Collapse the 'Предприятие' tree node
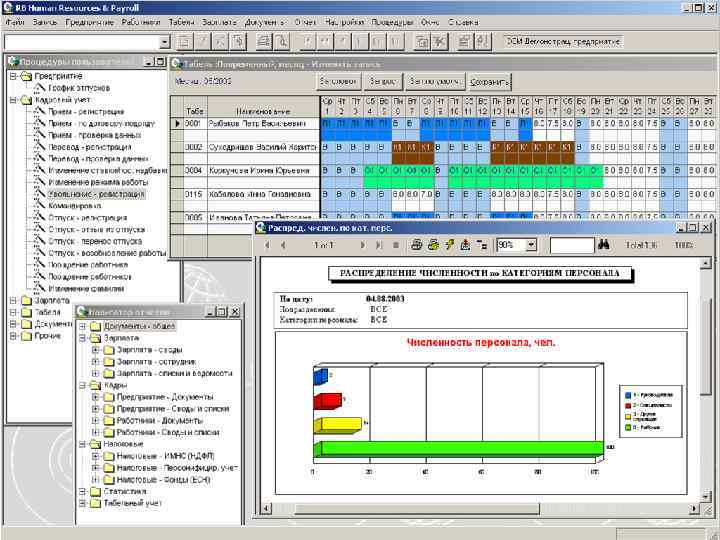Viewport: 720px width, 540px height. [13, 76]
